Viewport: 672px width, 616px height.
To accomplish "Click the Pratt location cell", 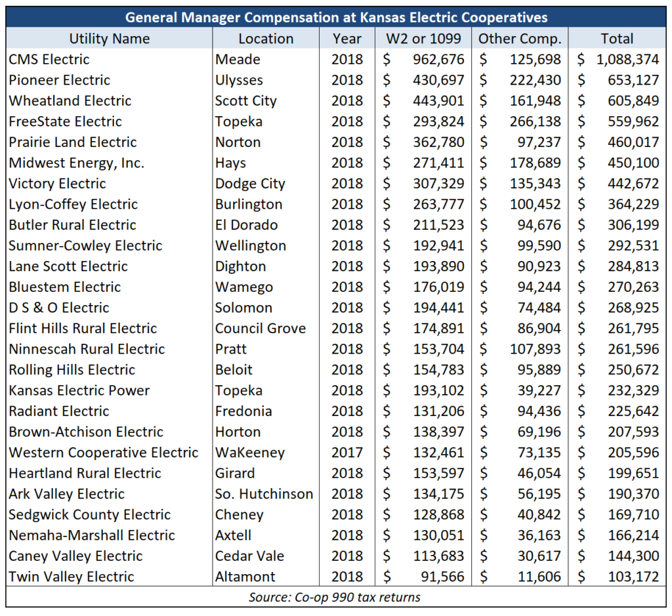I will click(230, 349).
